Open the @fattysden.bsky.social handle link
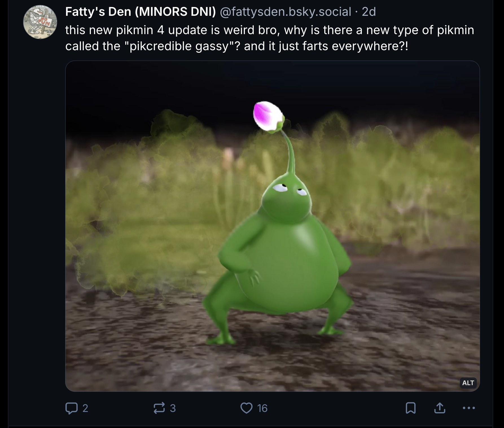504x428 pixels. coord(285,12)
